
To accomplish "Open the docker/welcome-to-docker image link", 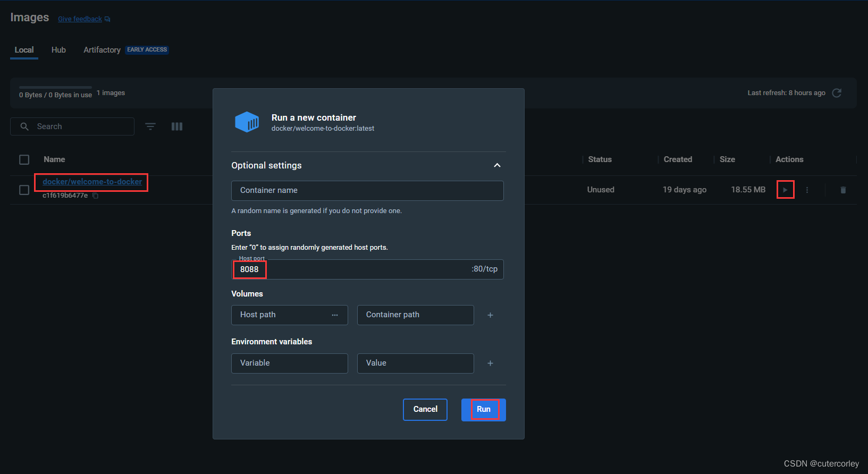I will click(92, 182).
